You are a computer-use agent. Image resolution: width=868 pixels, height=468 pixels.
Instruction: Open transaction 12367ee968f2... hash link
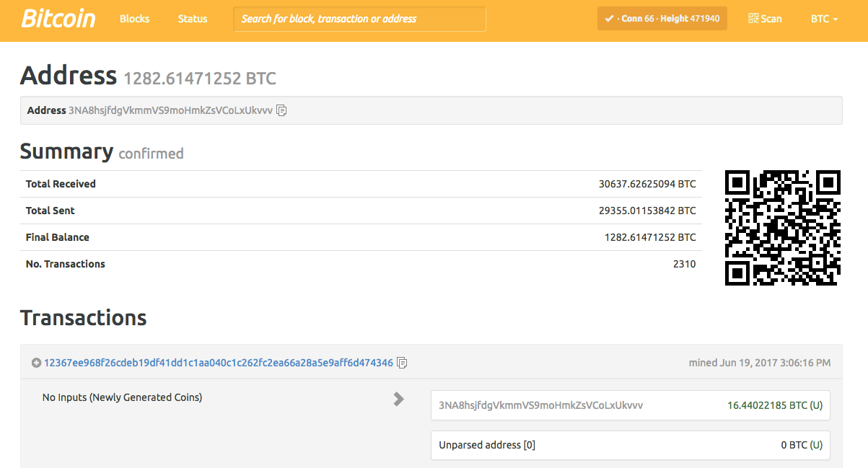[x=219, y=363]
